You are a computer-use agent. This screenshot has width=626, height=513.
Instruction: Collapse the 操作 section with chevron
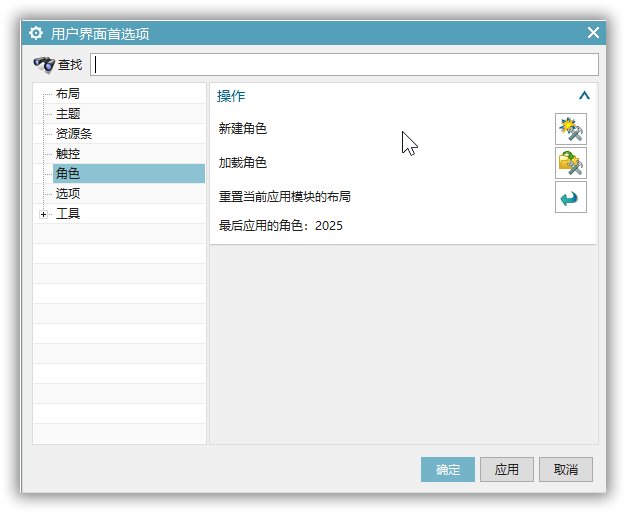coord(584,96)
